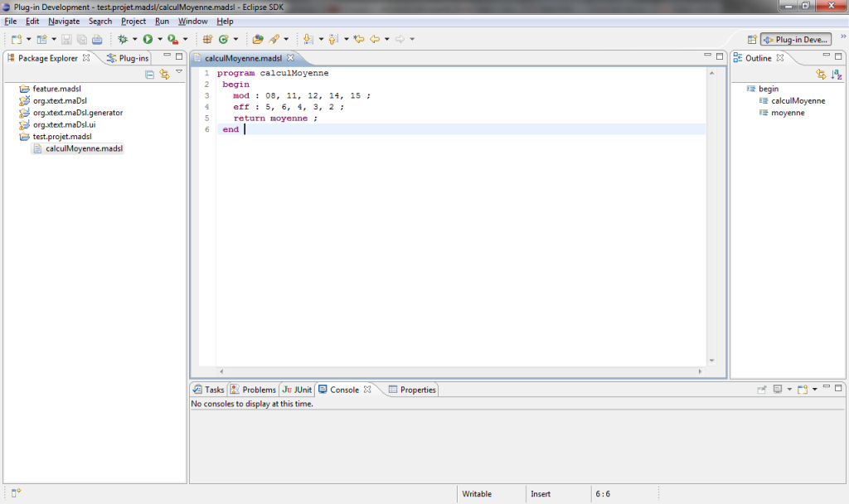
Task: Switch to the Problems tab
Action: (x=253, y=390)
